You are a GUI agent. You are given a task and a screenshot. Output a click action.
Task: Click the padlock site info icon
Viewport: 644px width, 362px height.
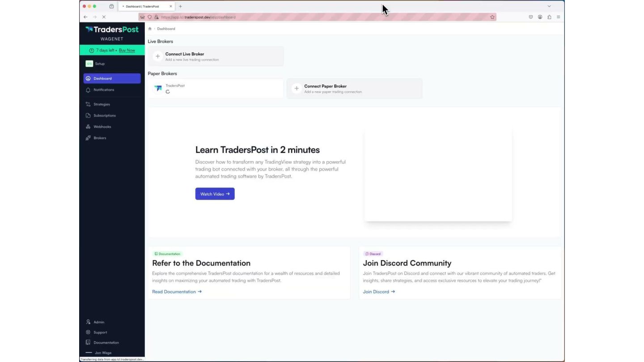click(156, 17)
